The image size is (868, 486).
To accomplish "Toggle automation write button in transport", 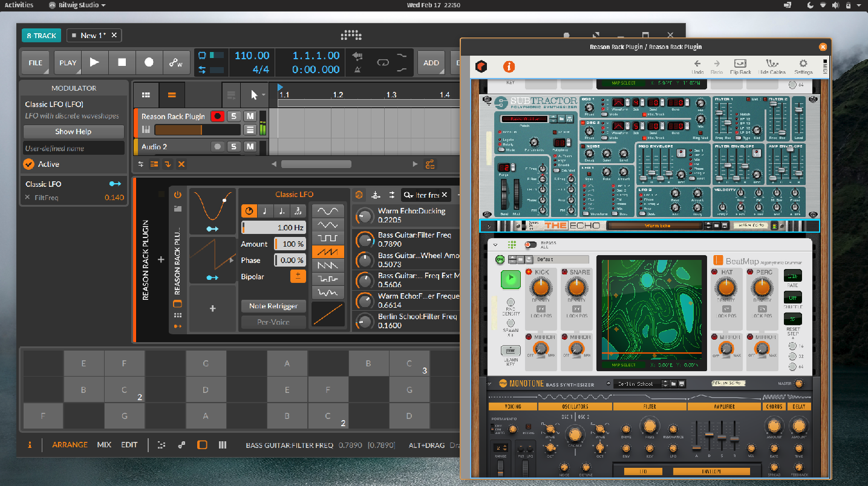I will [x=176, y=62].
